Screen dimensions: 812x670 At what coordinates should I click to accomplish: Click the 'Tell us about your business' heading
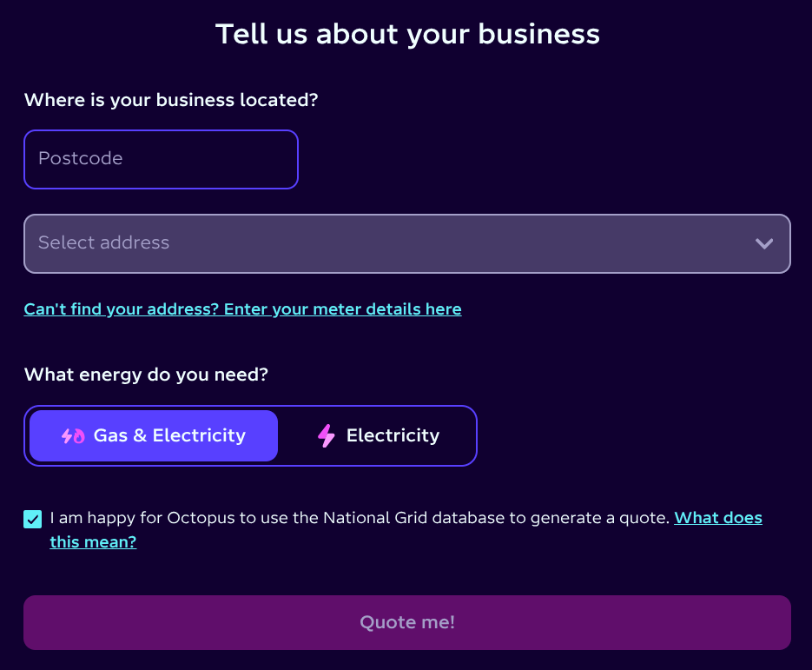tap(407, 34)
